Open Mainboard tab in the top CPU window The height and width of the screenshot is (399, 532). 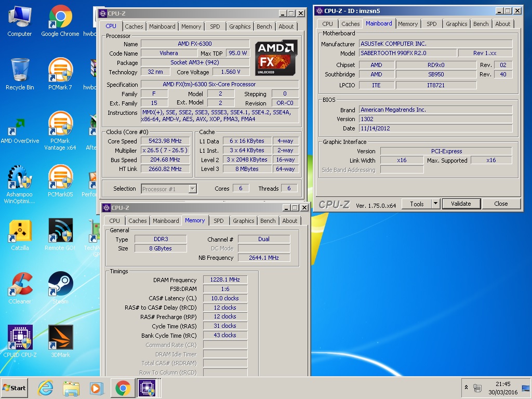pyautogui.click(x=162, y=26)
